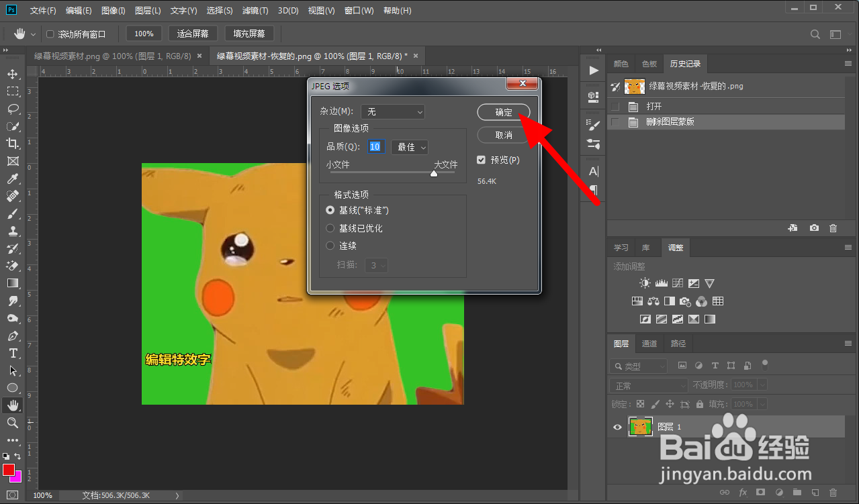Toggle layer filtering switch on or off

764,364
